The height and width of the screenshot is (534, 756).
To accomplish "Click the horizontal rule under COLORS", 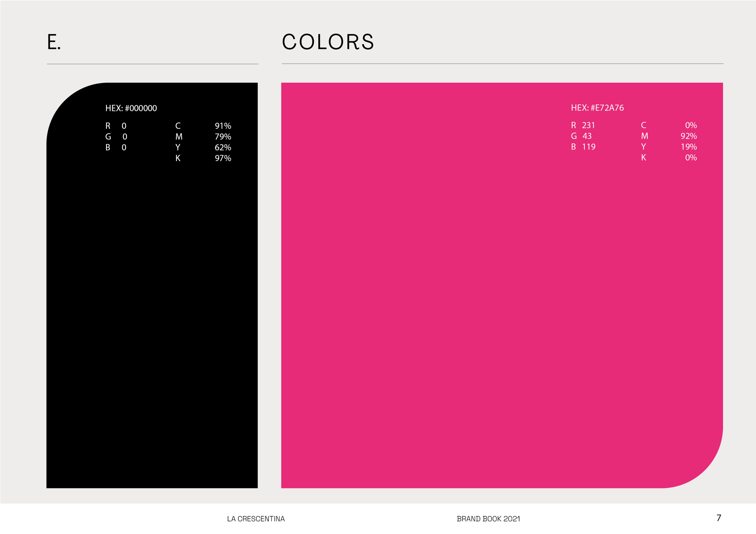I will point(502,64).
